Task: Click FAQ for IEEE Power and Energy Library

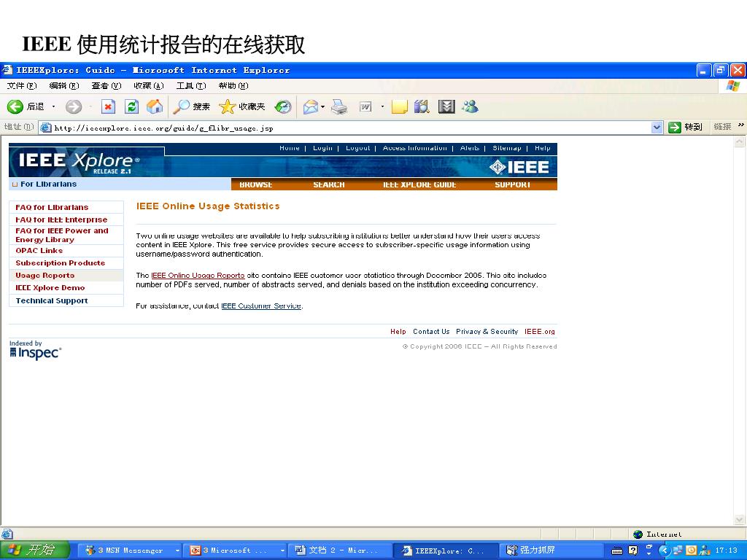Action: pos(62,235)
